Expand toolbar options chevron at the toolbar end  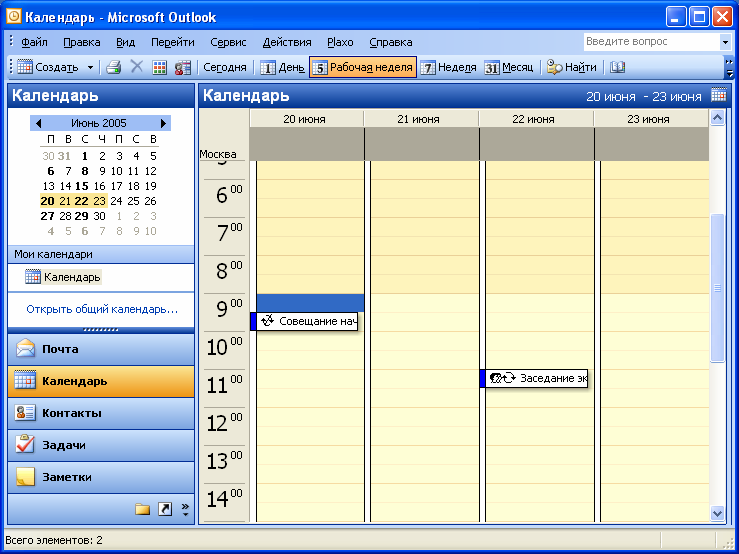tap(729, 67)
